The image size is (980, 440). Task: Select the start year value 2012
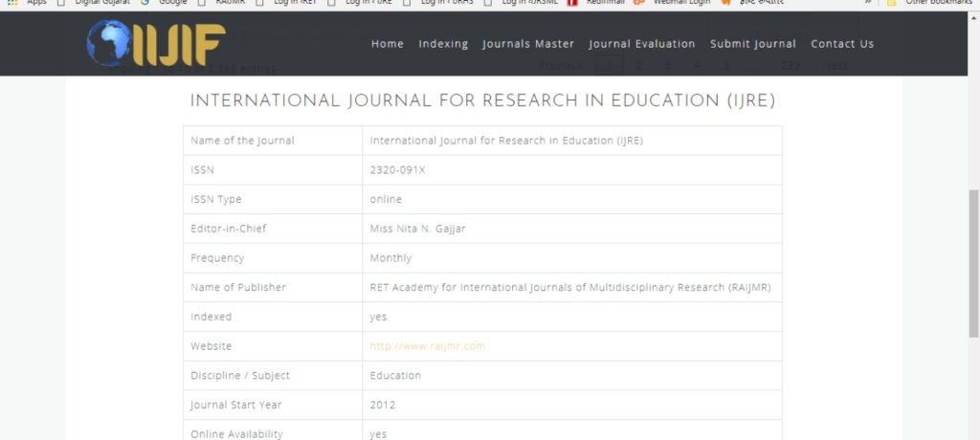click(x=382, y=405)
